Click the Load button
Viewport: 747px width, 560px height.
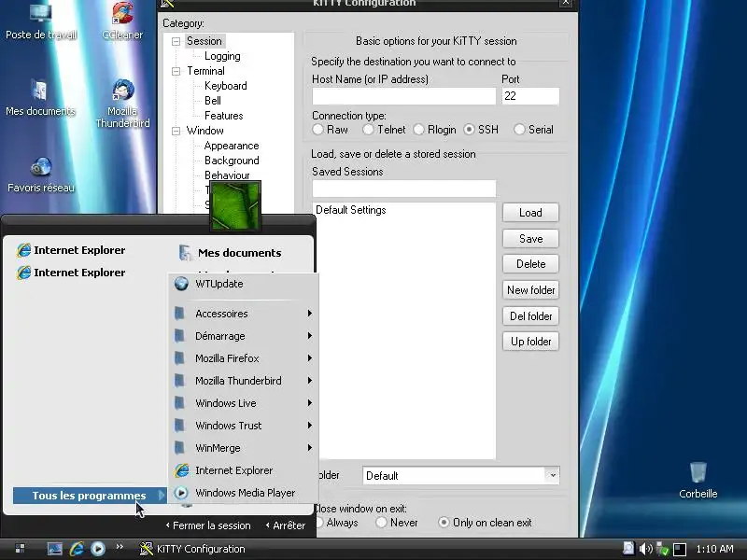point(530,213)
